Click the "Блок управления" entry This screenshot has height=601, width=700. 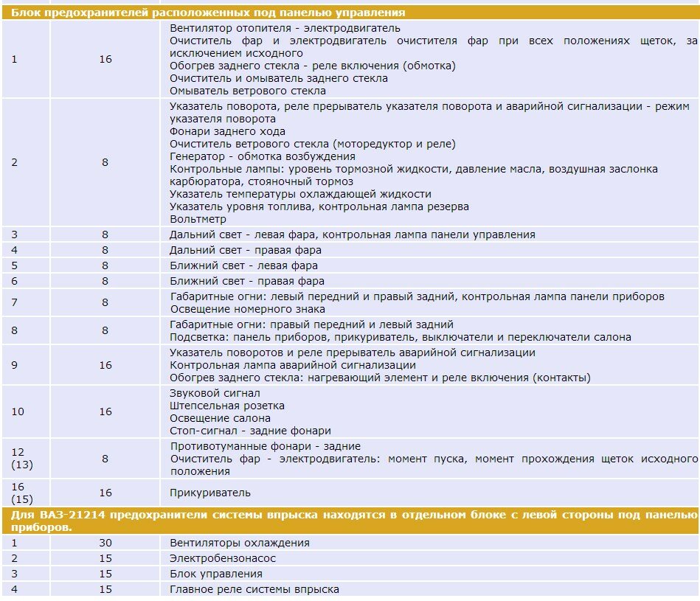pos(216,574)
